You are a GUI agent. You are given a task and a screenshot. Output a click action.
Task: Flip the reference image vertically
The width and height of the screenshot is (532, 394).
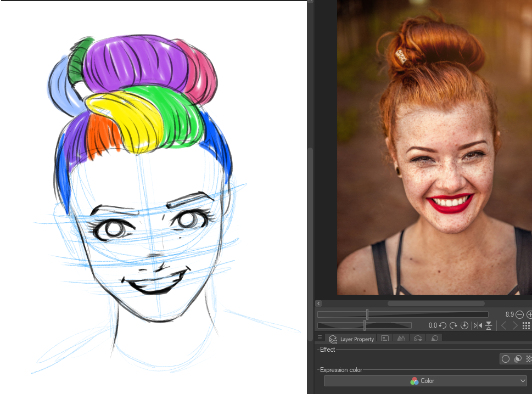(x=489, y=325)
